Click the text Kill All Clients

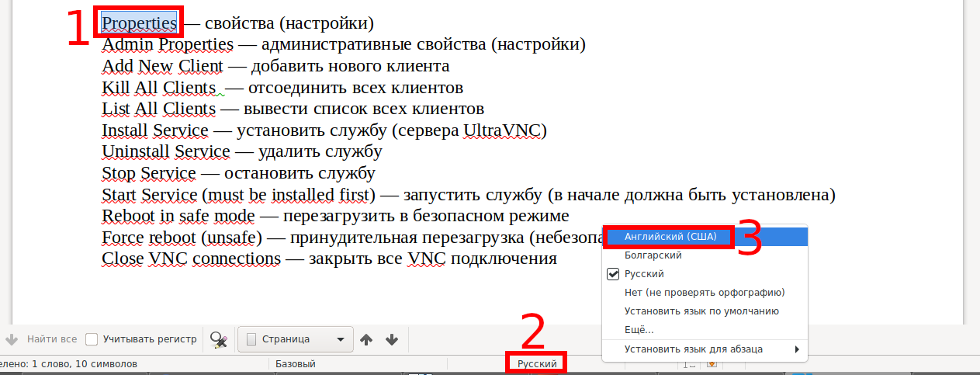(158, 87)
